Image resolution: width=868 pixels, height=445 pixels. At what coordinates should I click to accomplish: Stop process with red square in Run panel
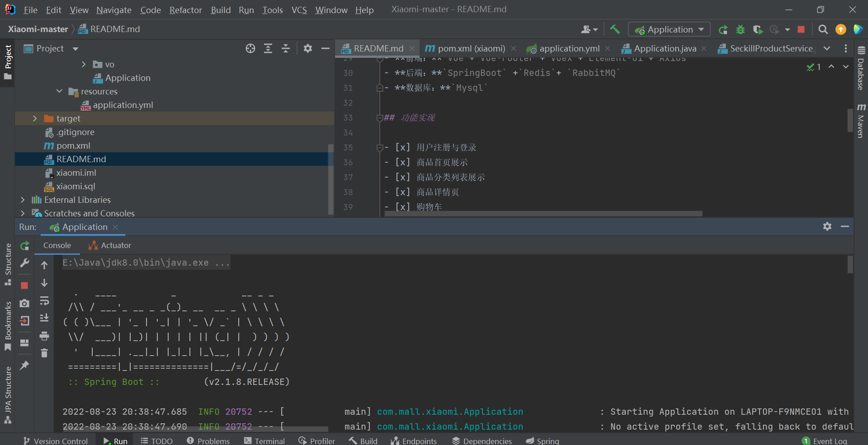25,285
